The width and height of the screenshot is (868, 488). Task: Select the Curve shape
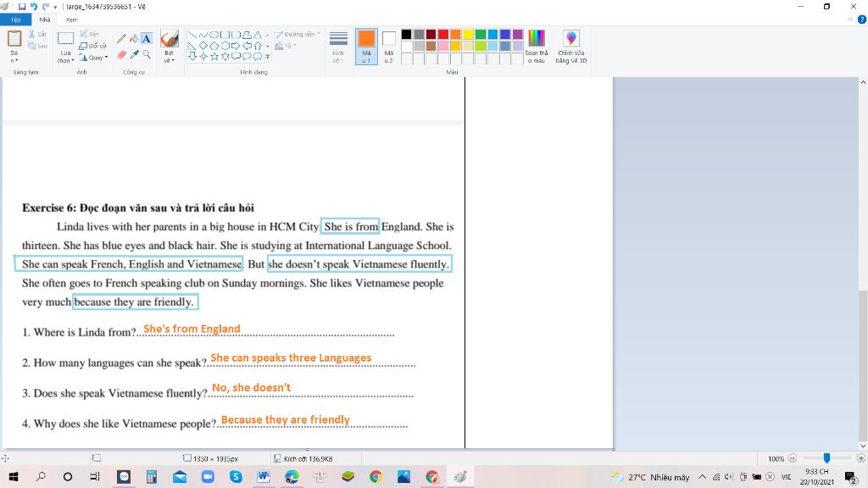(x=203, y=35)
